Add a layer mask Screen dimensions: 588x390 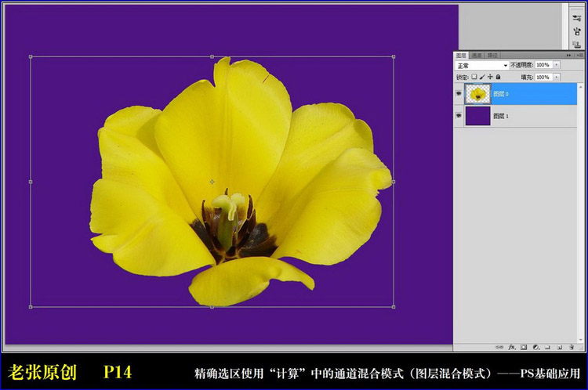tap(524, 346)
